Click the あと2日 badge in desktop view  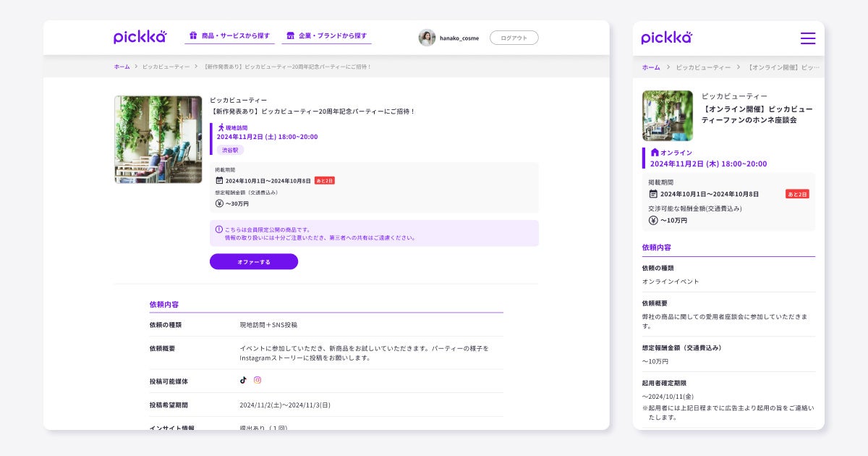coord(325,180)
